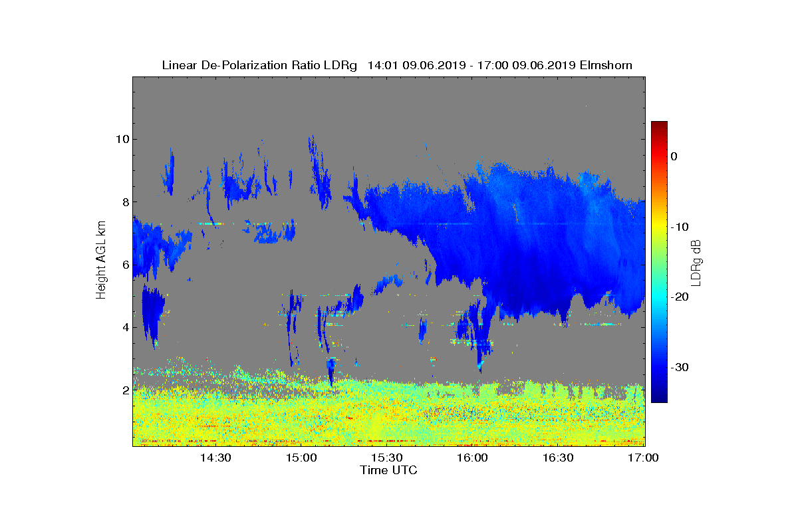Click the dark red top of the colorbar
Image resolution: width=798 pixels, height=532 pixels.
tap(659, 126)
